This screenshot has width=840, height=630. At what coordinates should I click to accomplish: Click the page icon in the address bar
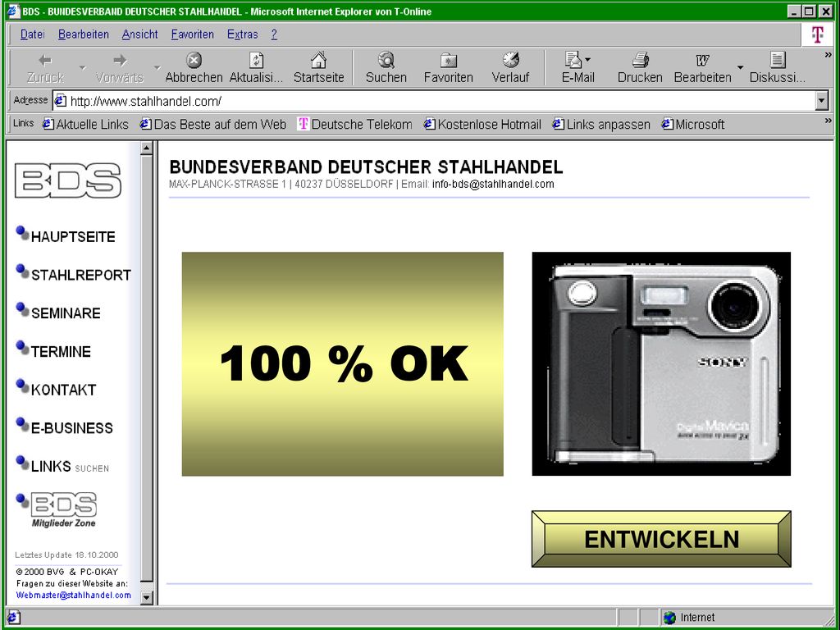pos(61,100)
